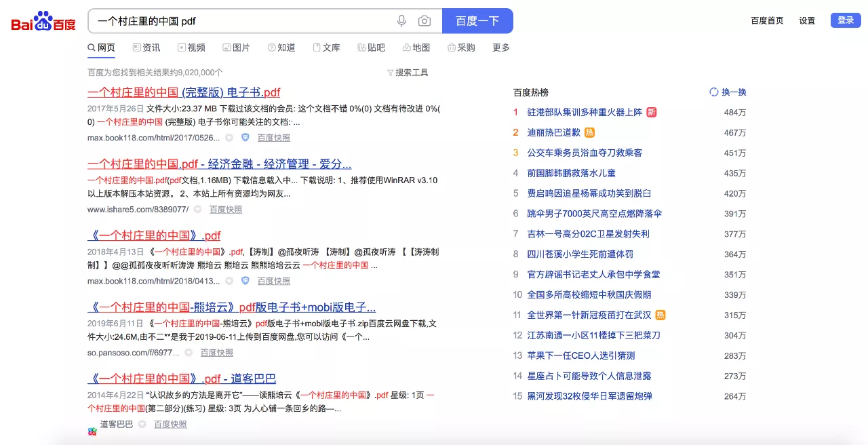Viewport: 868px width, 445px height.
Task: Open the 设置 settings menu
Action: tap(807, 21)
